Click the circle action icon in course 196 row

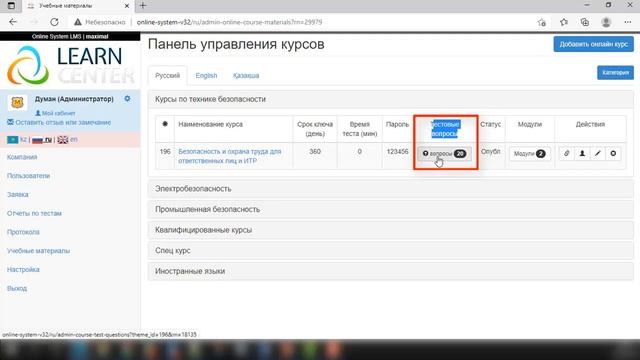point(613,153)
